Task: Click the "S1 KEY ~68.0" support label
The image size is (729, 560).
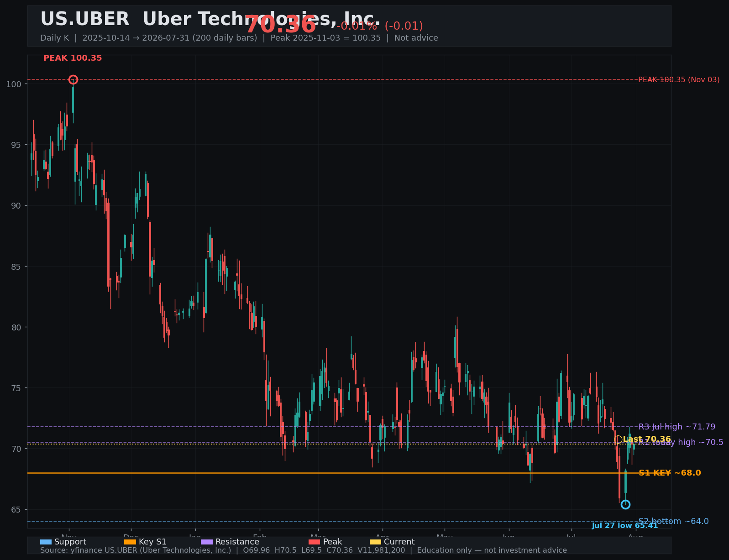Action: click(670, 473)
